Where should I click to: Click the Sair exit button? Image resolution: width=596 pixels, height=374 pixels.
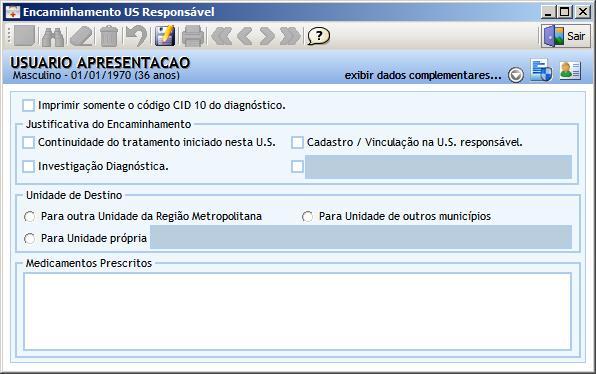pos(566,36)
